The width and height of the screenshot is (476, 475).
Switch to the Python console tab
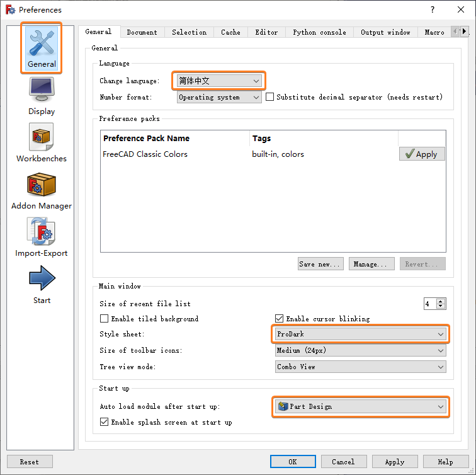[x=319, y=32]
